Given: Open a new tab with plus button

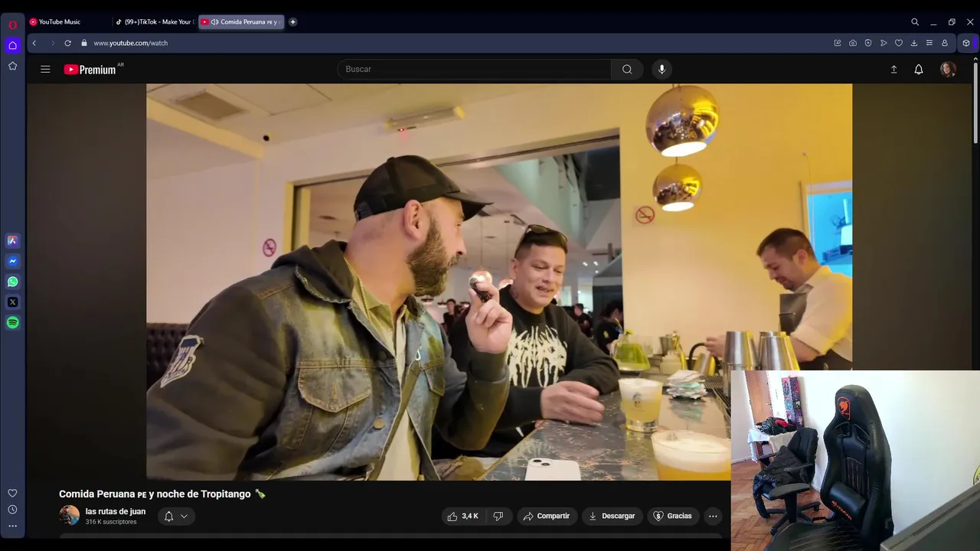Looking at the screenshot, I should click(292, 22).
